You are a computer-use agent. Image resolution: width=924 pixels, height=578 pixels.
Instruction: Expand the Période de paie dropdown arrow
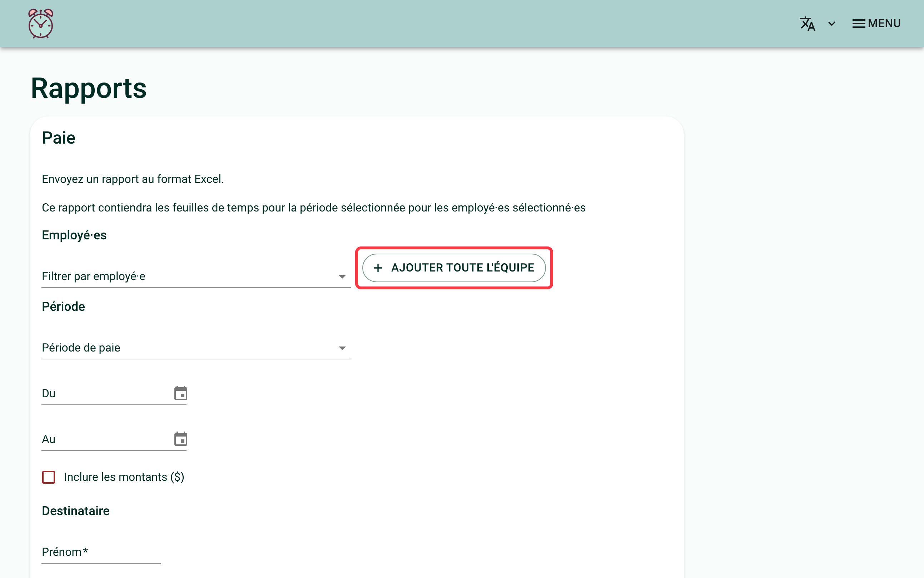pyautogui.click(x=342, y=348)
